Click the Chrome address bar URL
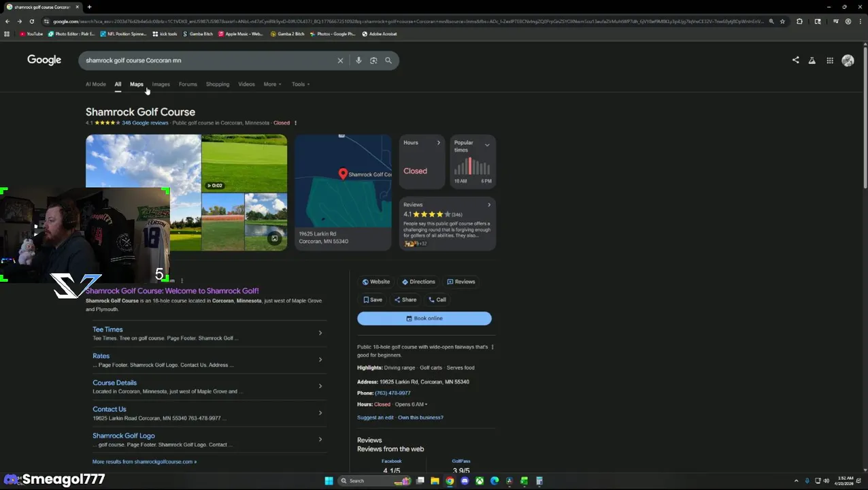 408,21
